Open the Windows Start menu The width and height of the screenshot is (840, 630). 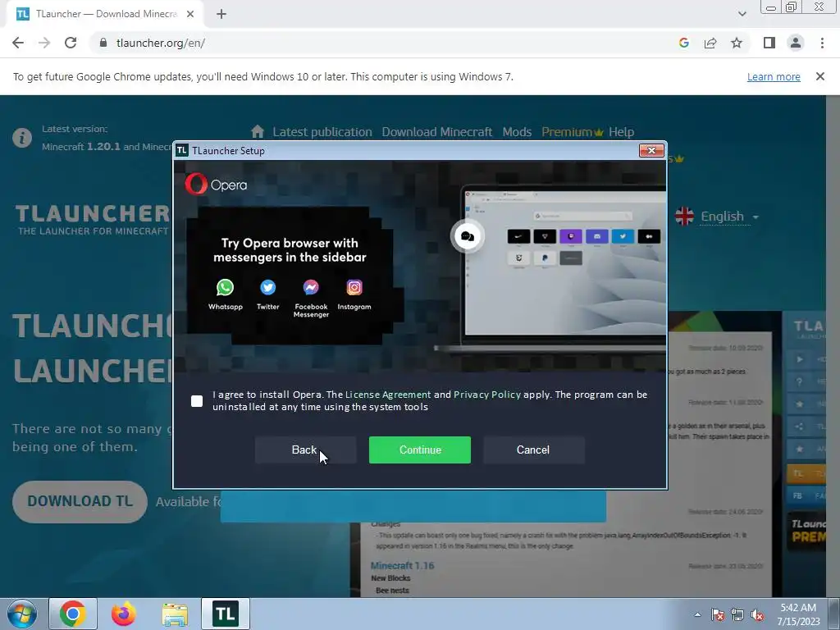click(22, 614)
